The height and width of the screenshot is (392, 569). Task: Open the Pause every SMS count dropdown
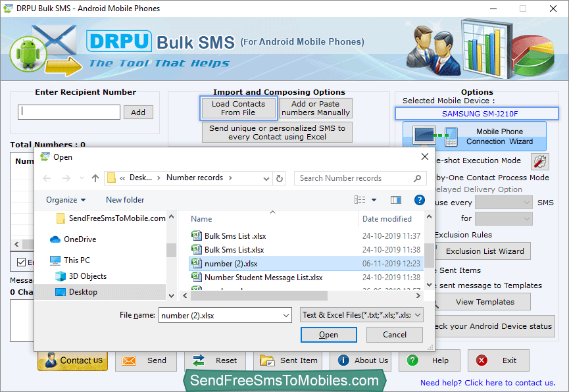504,203
